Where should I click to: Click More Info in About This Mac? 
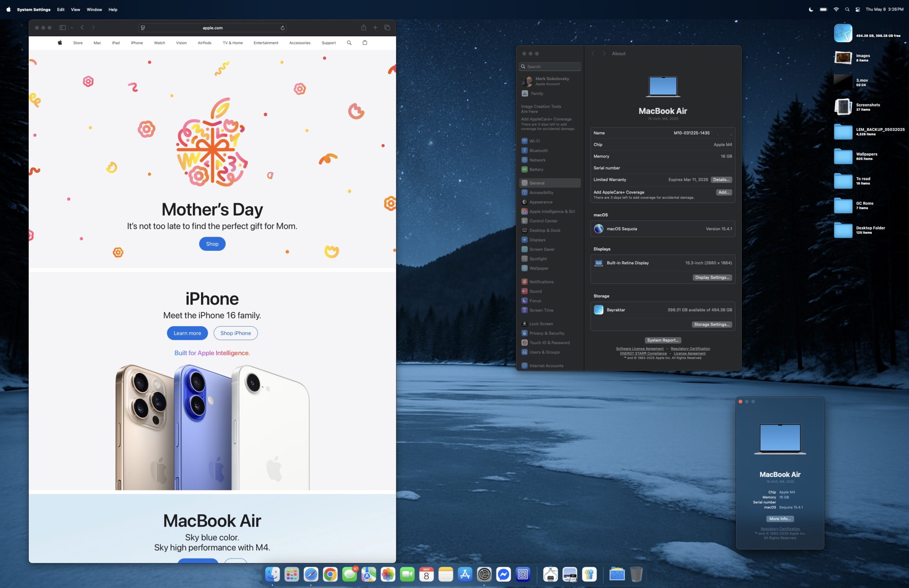(x=780, y=519)
